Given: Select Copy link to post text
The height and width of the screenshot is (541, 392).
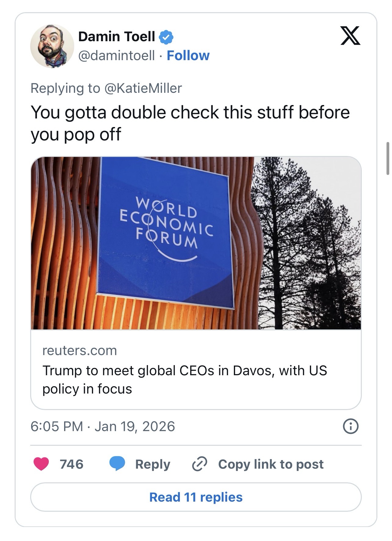Looking at the screenshot, I should (271, 464).
